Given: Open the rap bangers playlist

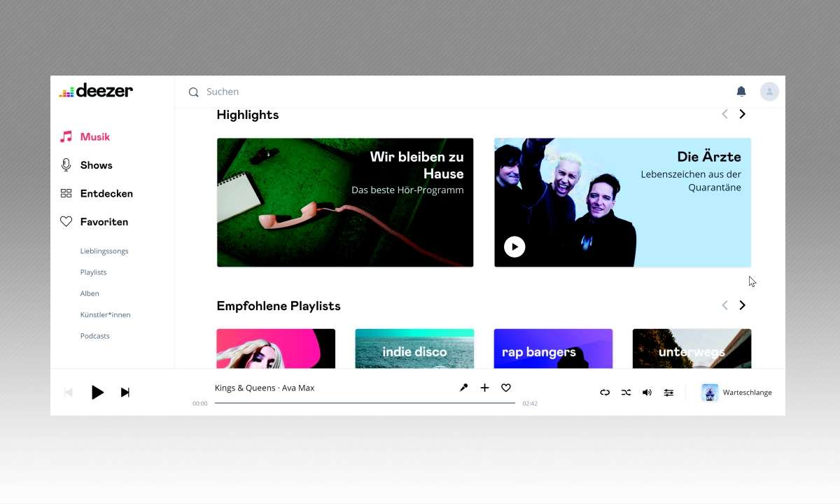Looking at the screenshot, I should click(553, 349).
